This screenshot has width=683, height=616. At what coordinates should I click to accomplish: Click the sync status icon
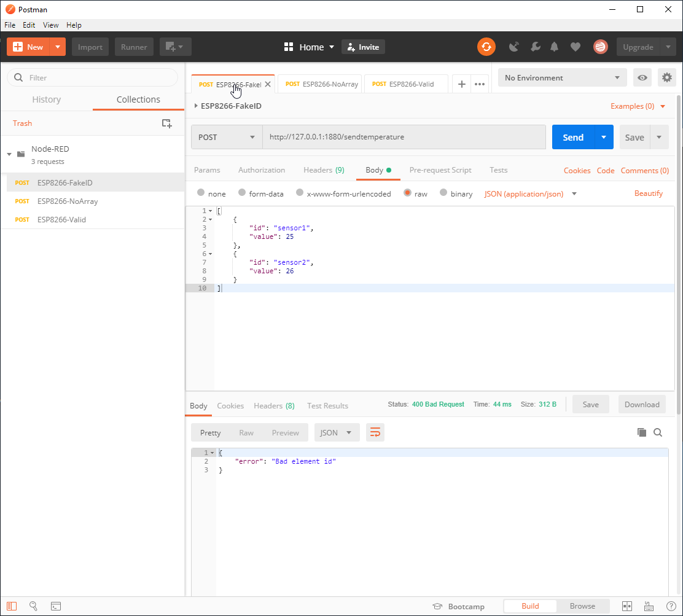coord(486,47)
